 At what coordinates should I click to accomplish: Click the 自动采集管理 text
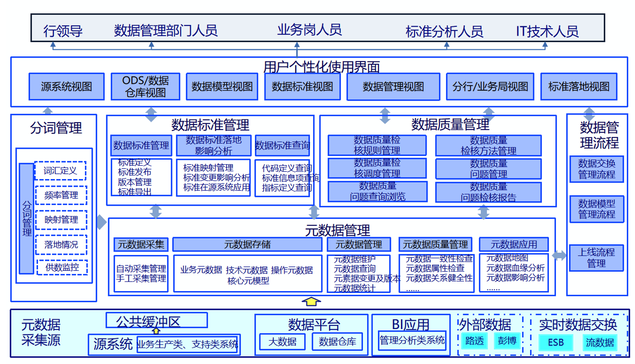tap(141, 269)
